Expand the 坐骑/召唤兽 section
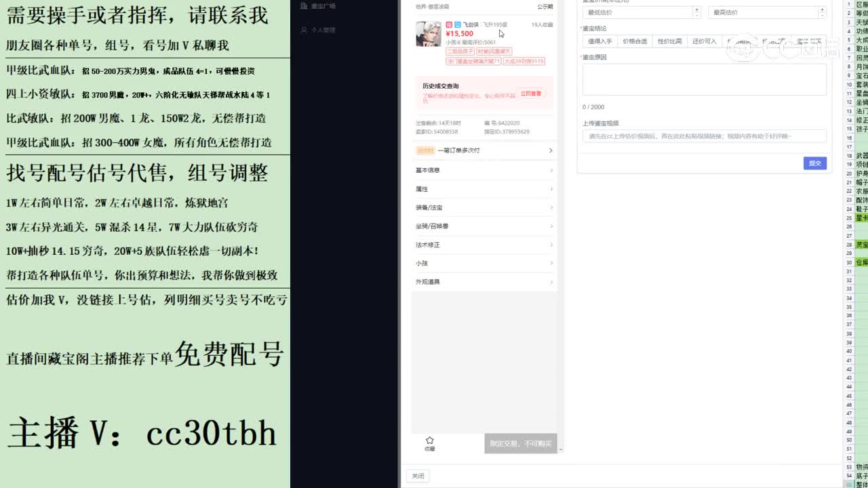Viewport: 868px width, 488px height. (x=483, y=226)
